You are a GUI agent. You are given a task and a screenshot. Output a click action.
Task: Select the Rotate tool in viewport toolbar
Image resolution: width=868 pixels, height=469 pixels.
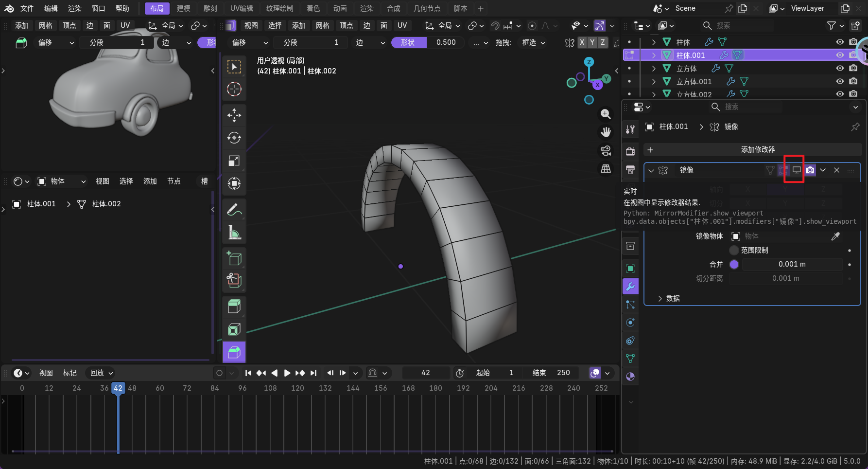click(x=234, y=138)
